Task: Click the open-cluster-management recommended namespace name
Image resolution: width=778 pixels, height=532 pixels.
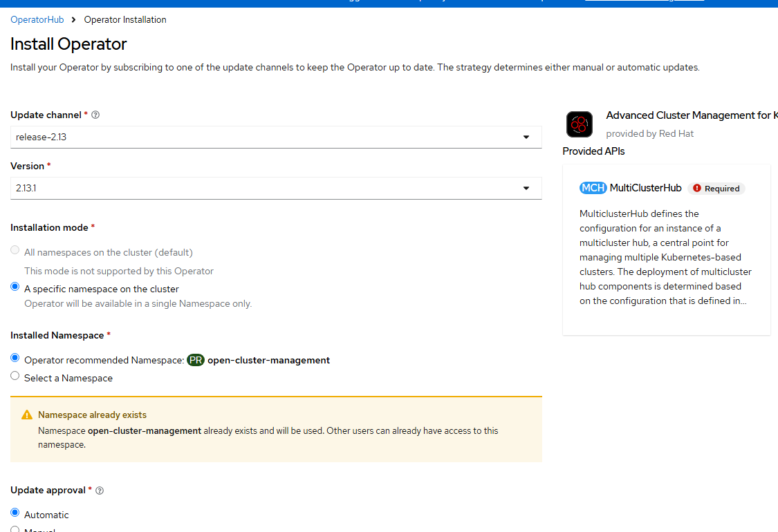Action: pos(268,361)
